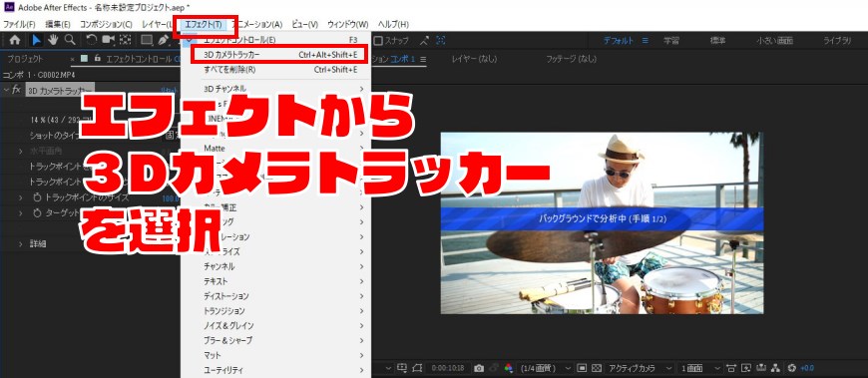Image resolution: width=868 pixels, height=378 pixels.
Task: Open the ウィンドウ(W) menu
Action: (x=347, y=25)
